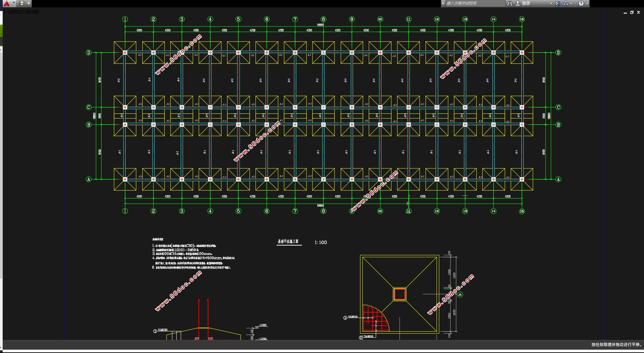
Task: Expand the search box arrow on the left
Action: [443, 3]
